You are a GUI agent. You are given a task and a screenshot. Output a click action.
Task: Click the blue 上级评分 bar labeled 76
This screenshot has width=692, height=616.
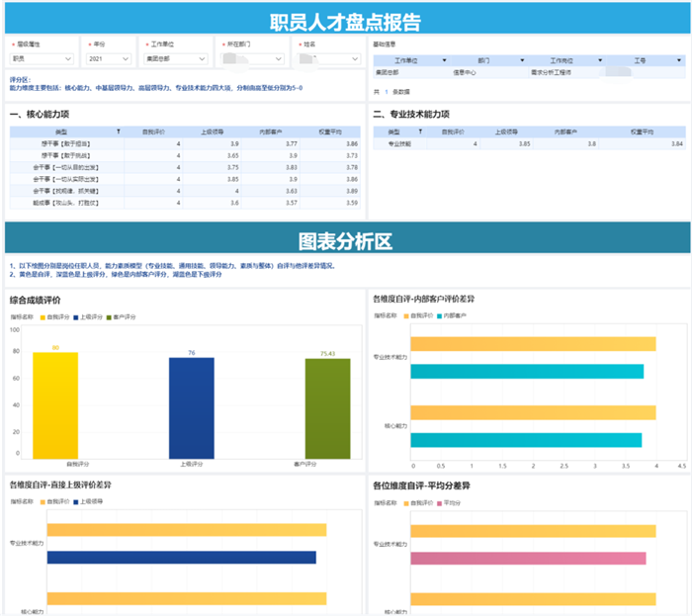192,406
